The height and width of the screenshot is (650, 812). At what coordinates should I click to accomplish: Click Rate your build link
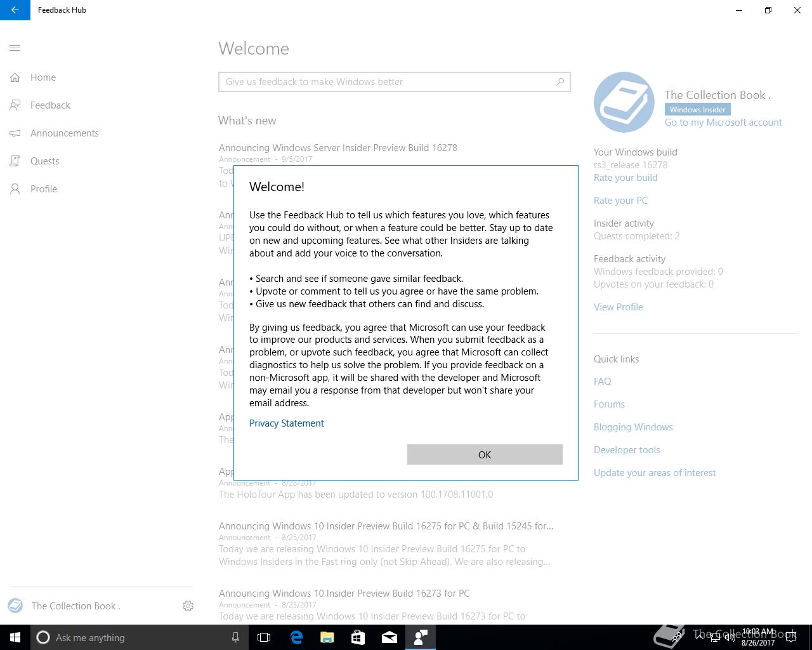625,178
